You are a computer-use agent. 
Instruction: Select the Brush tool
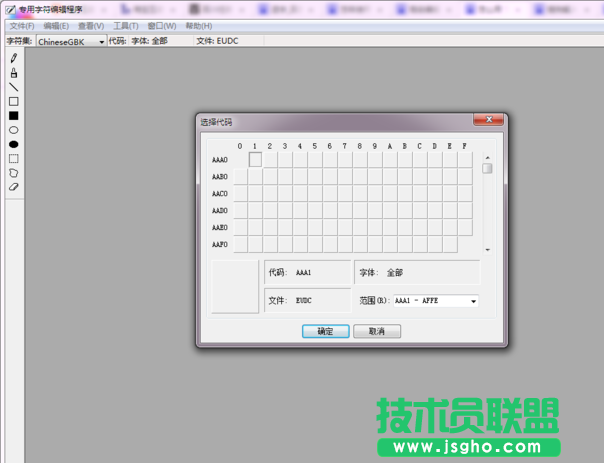coord(14,73)
